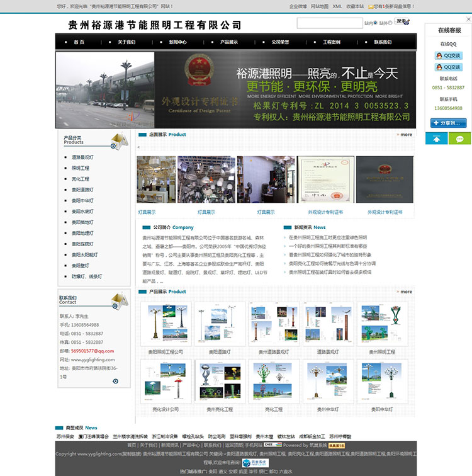The width and height of the screenshot is (472, 476).
Task: Close the 在线客服 panel with X
Action: point(468,20)
